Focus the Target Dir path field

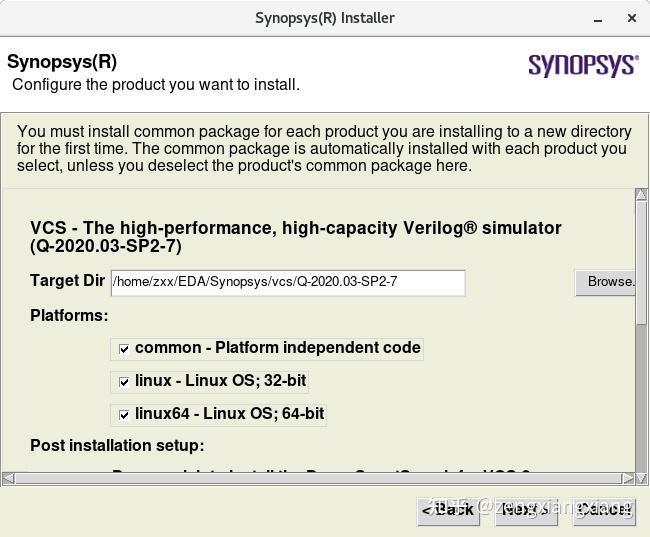tap(288, 282)
